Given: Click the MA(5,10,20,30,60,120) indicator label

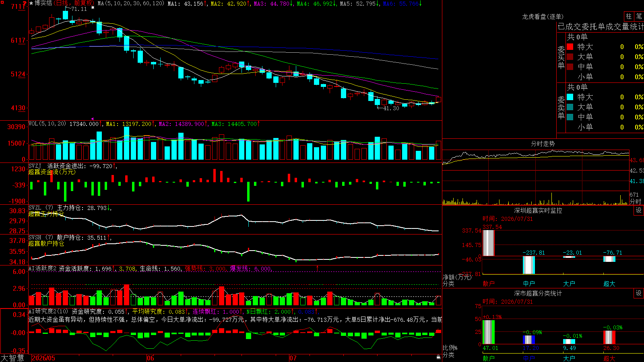Looking at the screenshot, I should point(131,3).
